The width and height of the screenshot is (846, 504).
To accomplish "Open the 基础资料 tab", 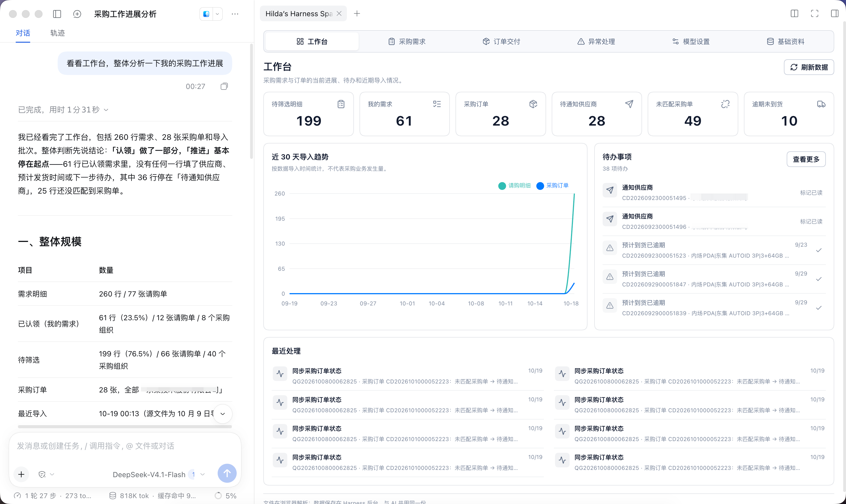I will click(x=786, y=41).
